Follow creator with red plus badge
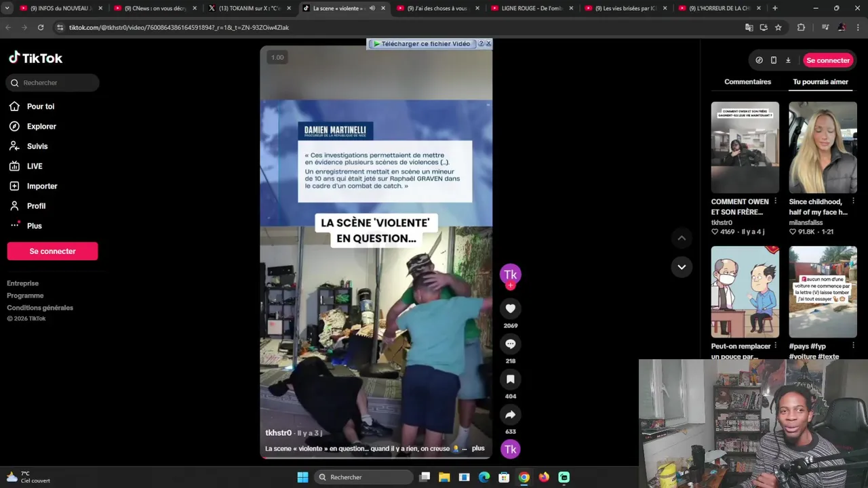This screenshot has width=868, height=488. pos(511,286)
